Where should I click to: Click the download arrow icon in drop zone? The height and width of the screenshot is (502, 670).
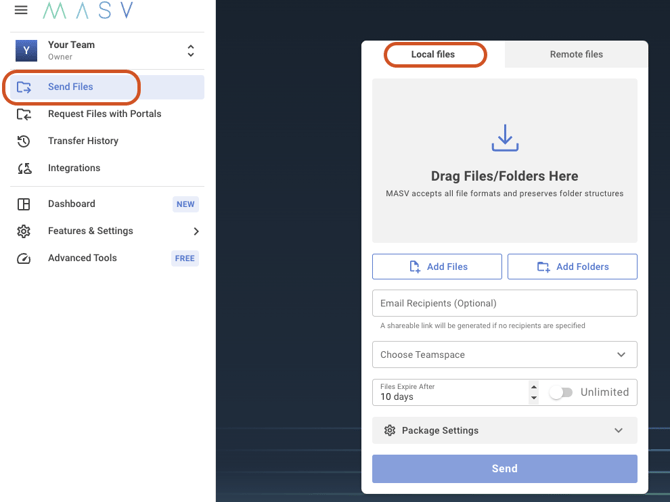pos(505,138)
